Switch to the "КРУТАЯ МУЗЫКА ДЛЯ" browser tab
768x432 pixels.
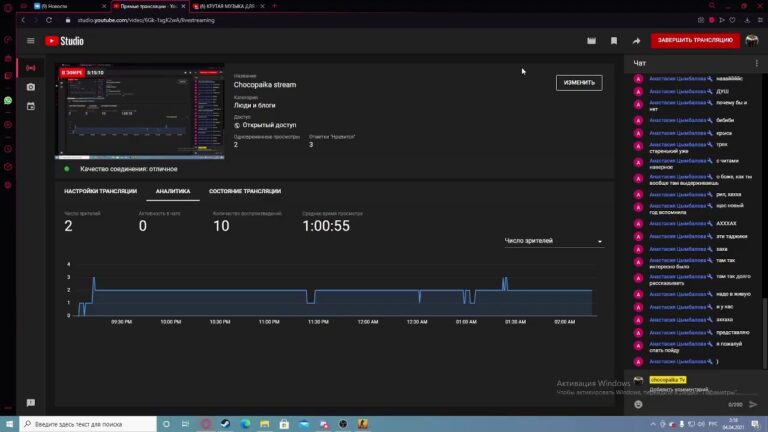click(x=228, y=6)
